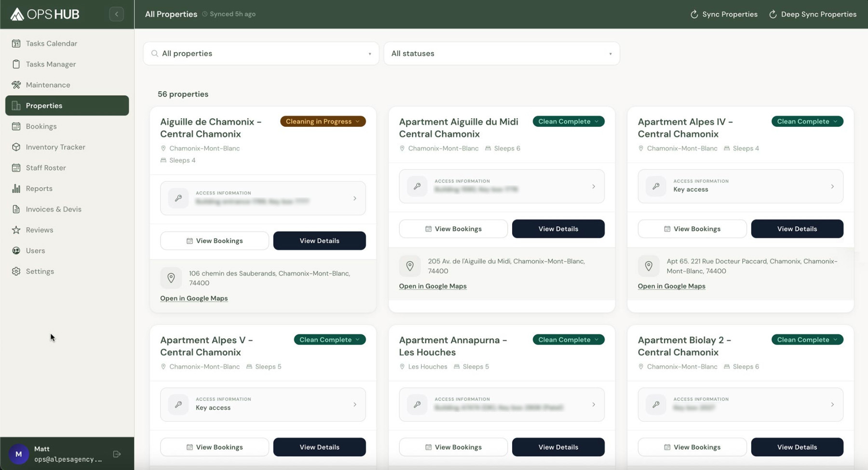868x470 pixels.
Task: Click the Maintenance tools icon
Action: coord(16,85)
